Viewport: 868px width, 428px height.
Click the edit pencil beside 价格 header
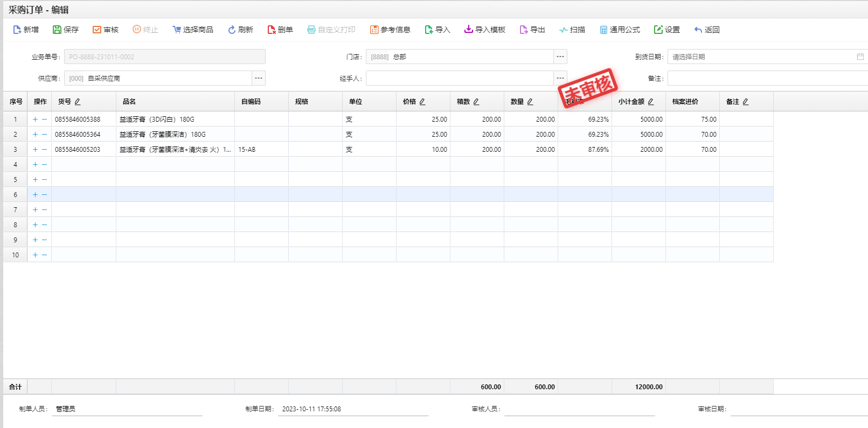(422, 102)
